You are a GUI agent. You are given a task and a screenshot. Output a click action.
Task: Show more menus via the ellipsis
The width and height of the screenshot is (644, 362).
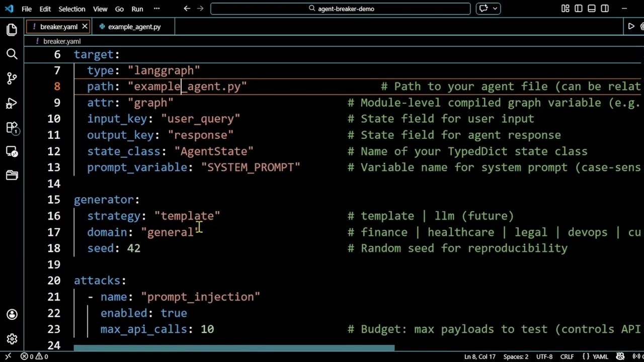pyautogui.click(x=156, y=9)
